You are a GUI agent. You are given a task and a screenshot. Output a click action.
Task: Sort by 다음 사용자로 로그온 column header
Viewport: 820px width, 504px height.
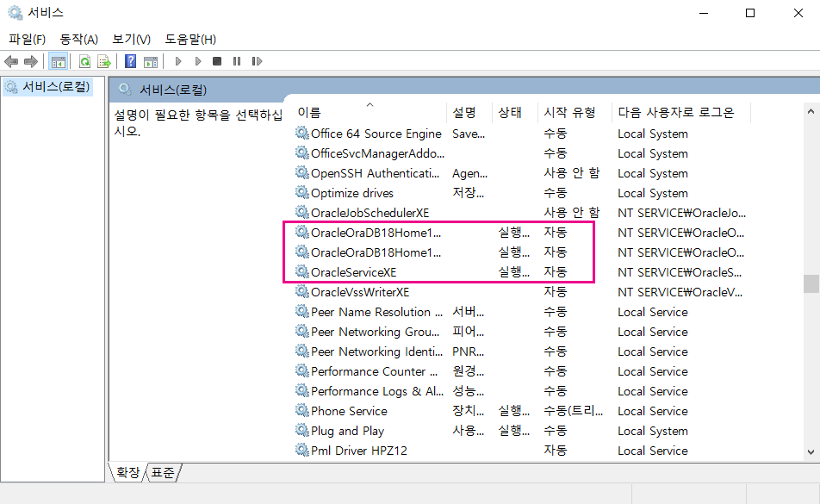pyautogui.click(x=680, y=112)
